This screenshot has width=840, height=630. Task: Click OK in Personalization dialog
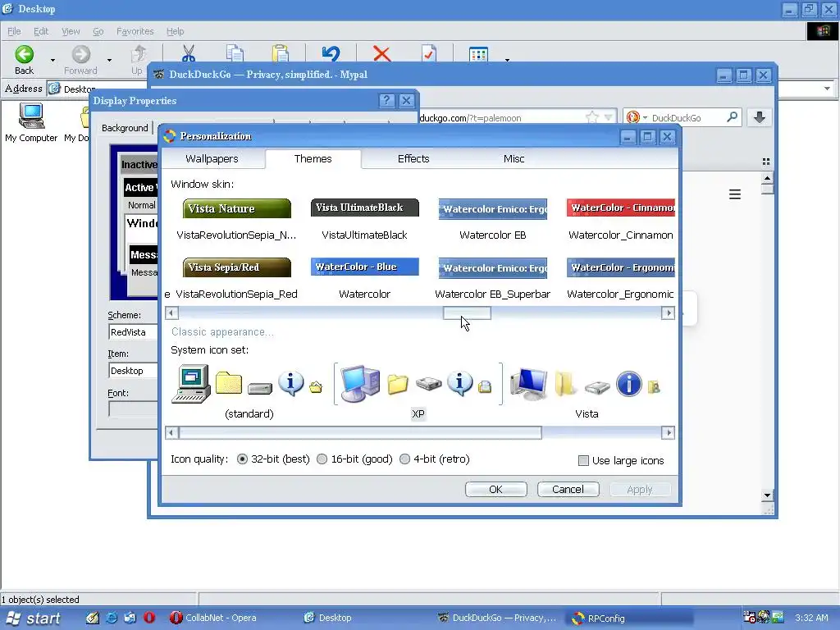pyautogui.click(x=496, y=490)
